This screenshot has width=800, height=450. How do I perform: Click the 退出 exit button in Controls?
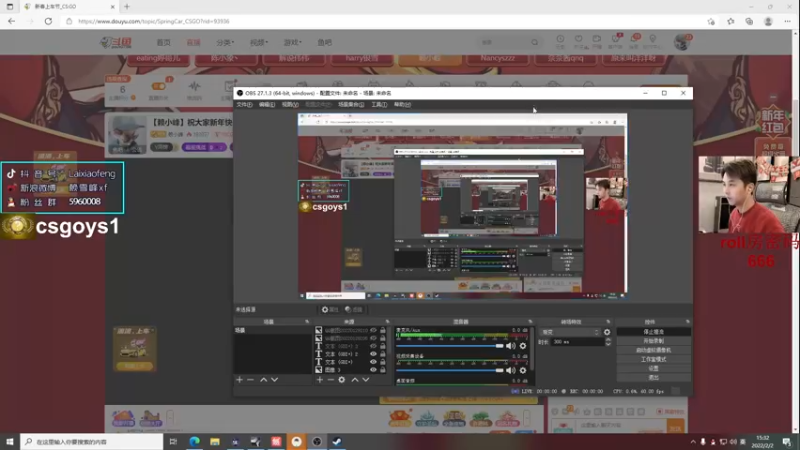coord(654,378)
